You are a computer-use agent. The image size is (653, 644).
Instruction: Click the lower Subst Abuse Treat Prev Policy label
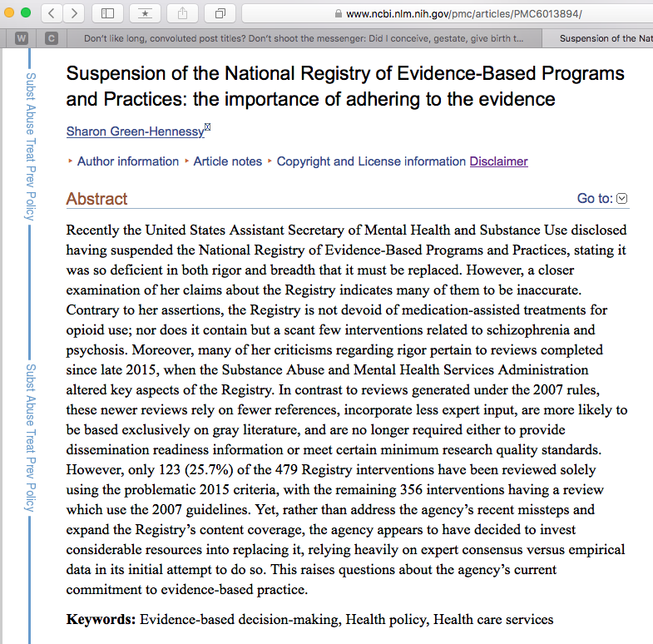point(31,438)
